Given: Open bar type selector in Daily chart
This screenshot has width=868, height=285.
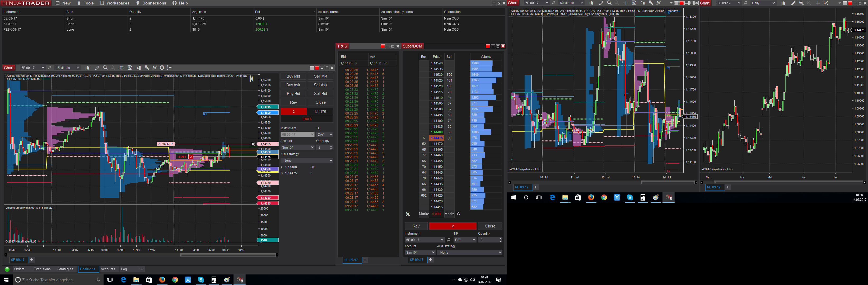Looking at the screenshot, I should (x=783, y=3).
